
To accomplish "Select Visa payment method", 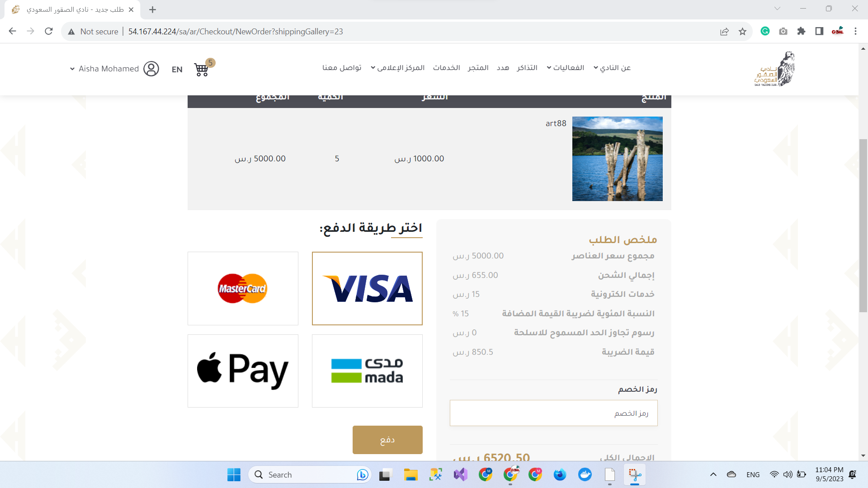I will (367, 288).
